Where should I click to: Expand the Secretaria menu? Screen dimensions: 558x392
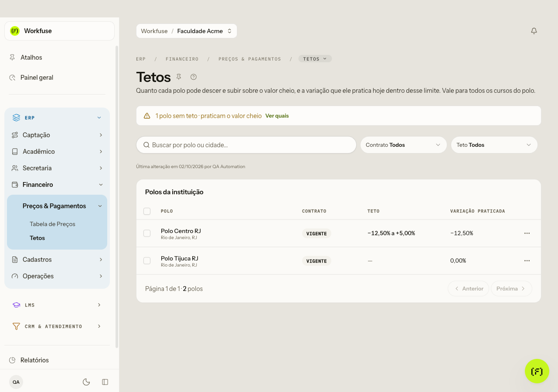pos(57,168)
